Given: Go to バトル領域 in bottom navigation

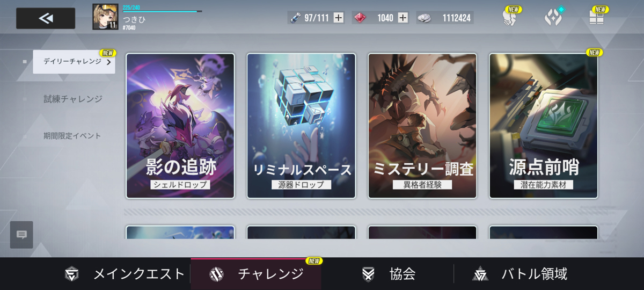Looking at the screenshot, I should click(521, 274).
